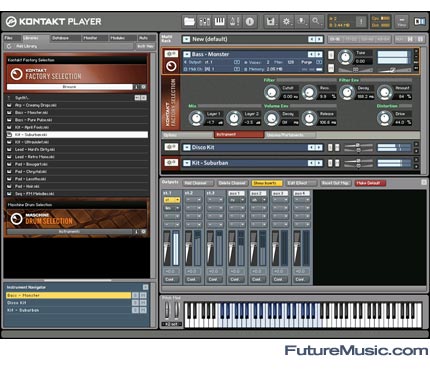
Task: Click the Add Channel button
Action: [198, 183]
